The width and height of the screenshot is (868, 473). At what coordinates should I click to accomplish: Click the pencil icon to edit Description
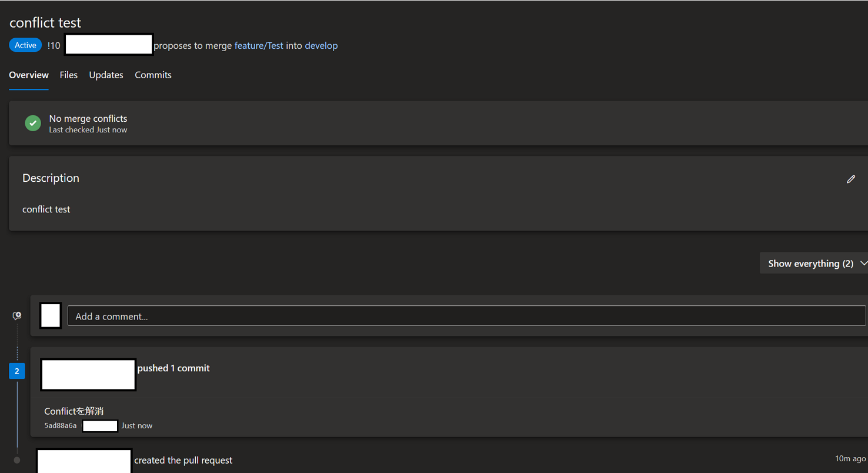tap(851, 179)
